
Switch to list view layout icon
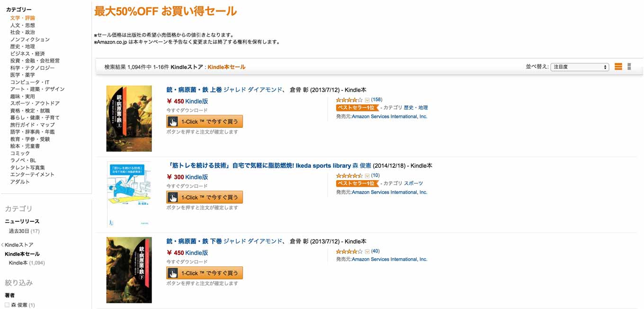click(618, 67)
